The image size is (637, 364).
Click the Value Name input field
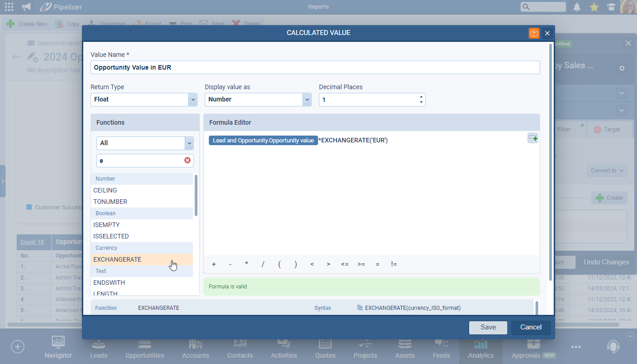pyautogui.click(x=315, y=67)
